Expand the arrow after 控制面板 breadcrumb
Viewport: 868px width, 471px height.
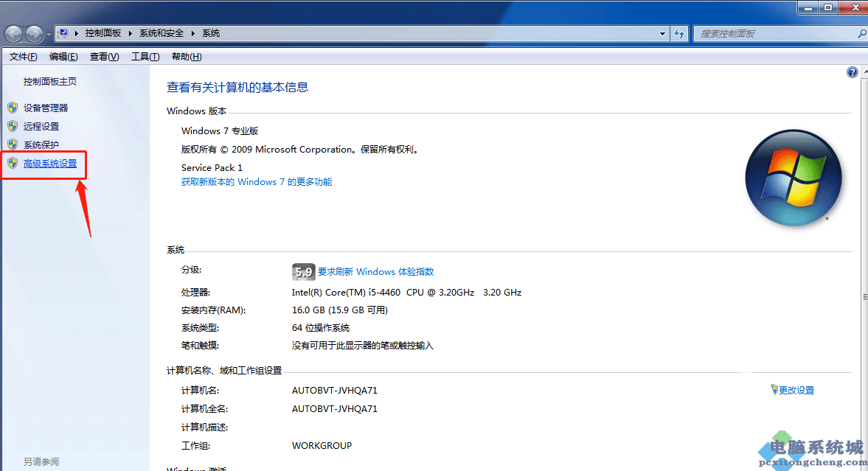[x=130, y=34]
